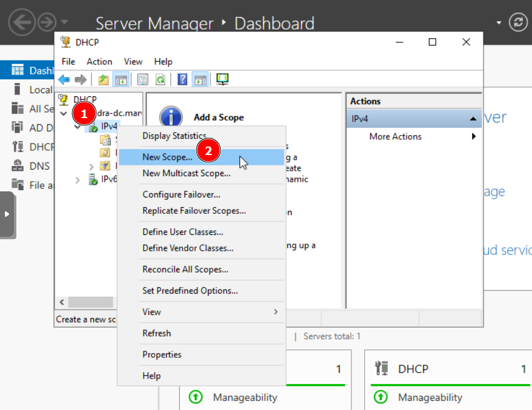This screenshot has width=532, height=410.
Task: Click the Up One Level folder icon
Action: [104, 79]
